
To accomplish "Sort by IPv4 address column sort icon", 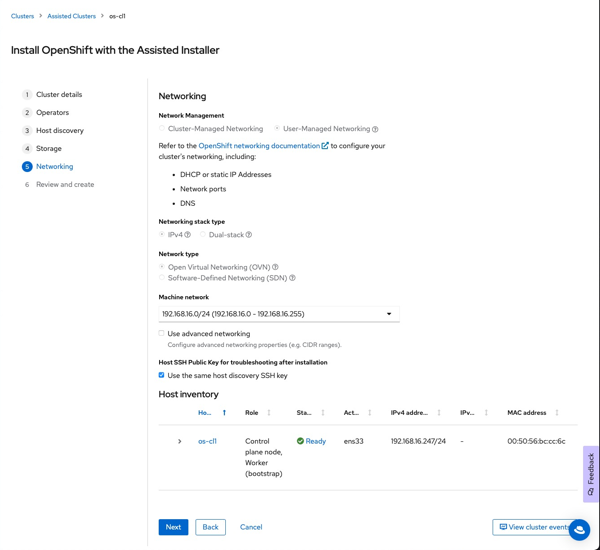I will (439, 413).
